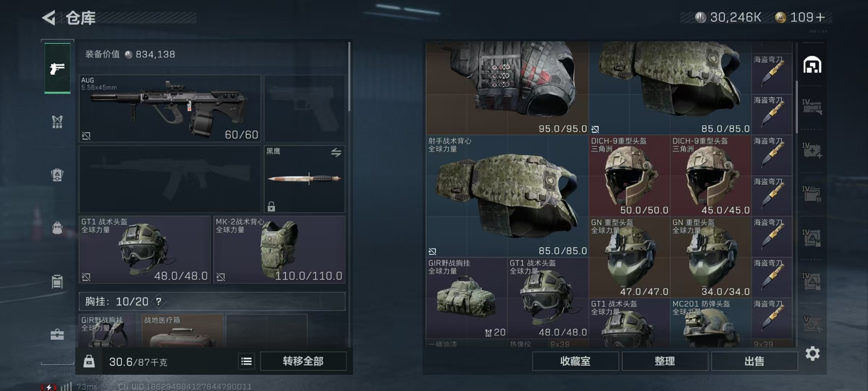This screenshot has width=868, height=391.
Task: Select the weapons pistol tab in left sidebar
Action: click(57, 68)
